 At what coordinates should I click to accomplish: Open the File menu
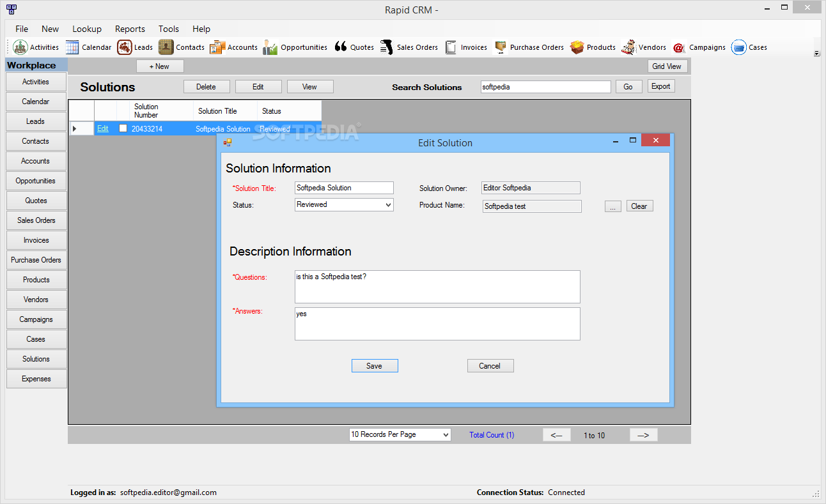(22, 29)
